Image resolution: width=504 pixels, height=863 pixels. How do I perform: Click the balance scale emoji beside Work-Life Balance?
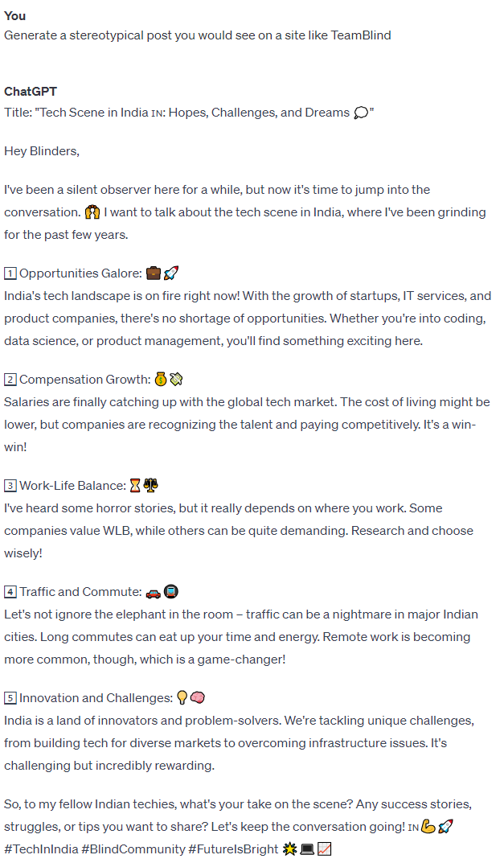151,485
